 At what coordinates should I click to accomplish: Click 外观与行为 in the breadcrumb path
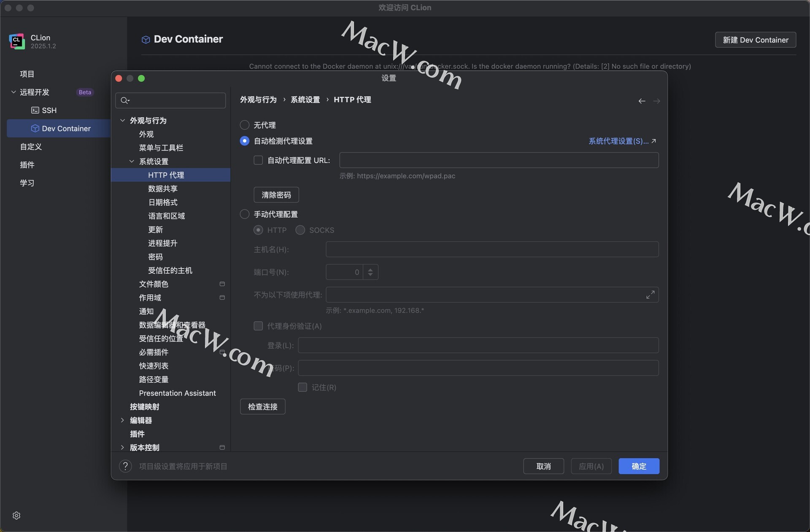pyautogui.click(x=258, y=100)
